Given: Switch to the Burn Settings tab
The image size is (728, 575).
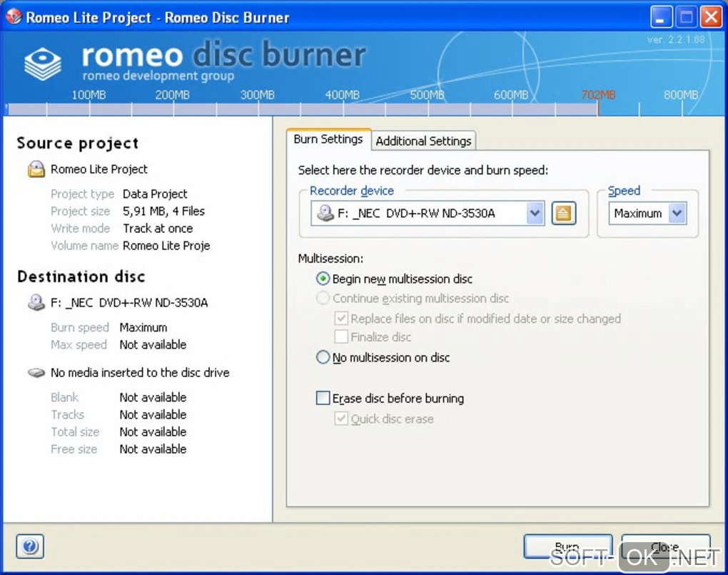Looking at the screenshot, I should point(328,139).
